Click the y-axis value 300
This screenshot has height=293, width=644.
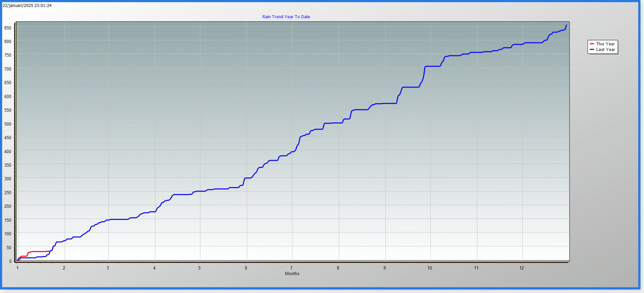8,179
